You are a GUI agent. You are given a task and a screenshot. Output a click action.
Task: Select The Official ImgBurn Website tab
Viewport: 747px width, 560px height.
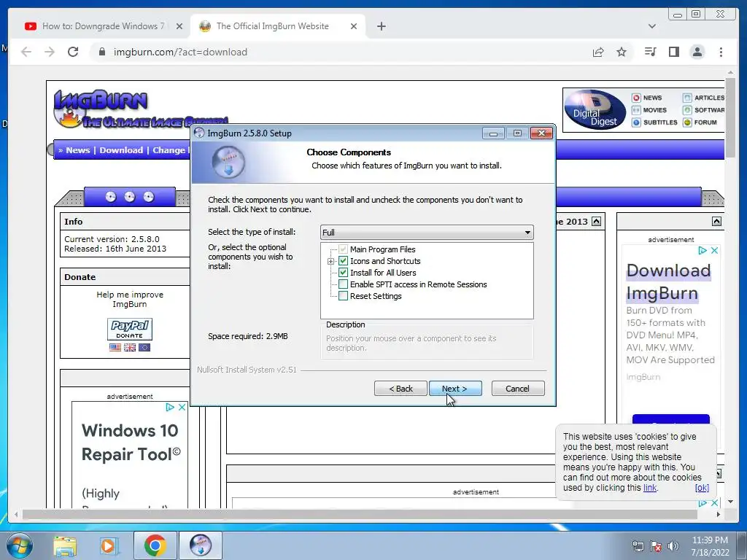coord(278,26)
